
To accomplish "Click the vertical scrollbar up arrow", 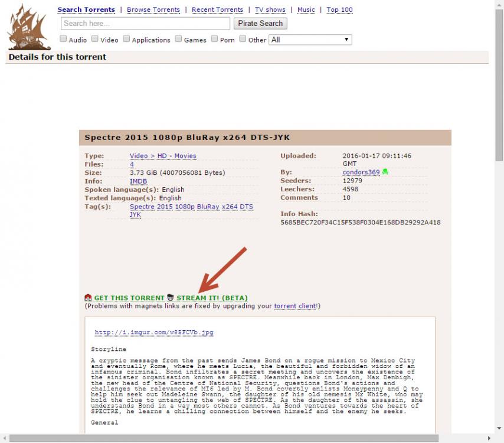I will coord(499,5).
